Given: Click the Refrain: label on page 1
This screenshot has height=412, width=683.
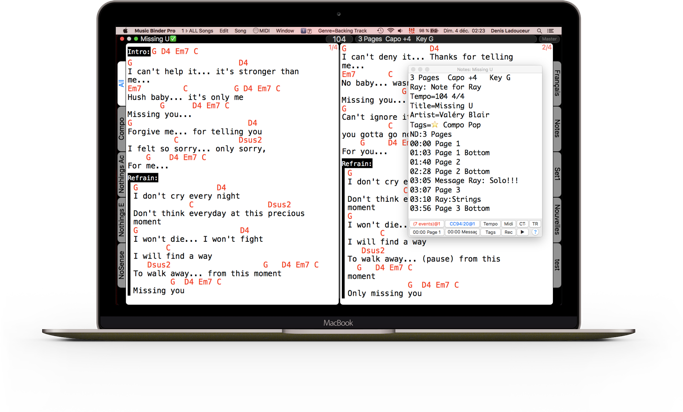Looking at the screenshot, I should (x=143, y=178).
